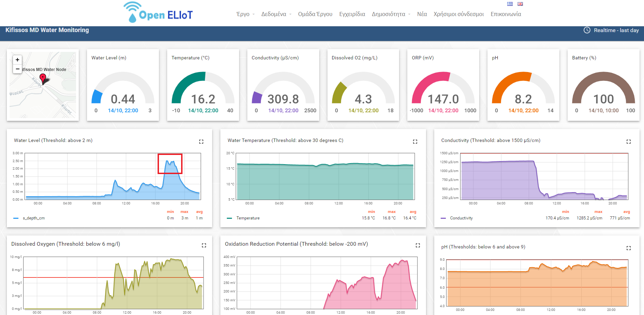
Task: Click Battery timestamp 14/10, 10:00
Action: pos(603,111)
